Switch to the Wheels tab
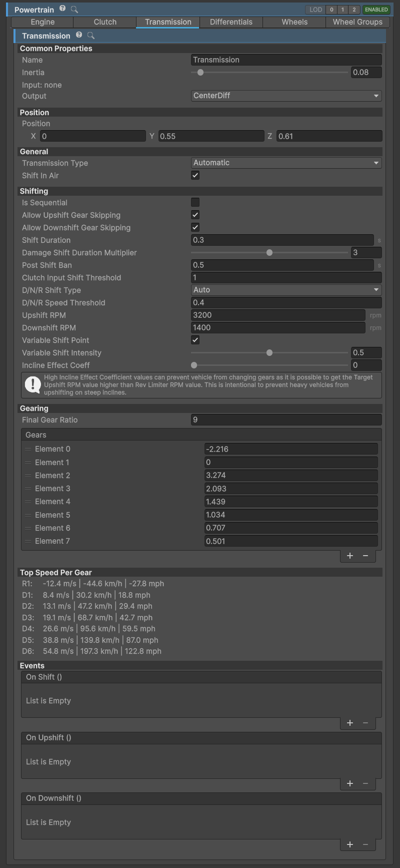 (294, 22)
